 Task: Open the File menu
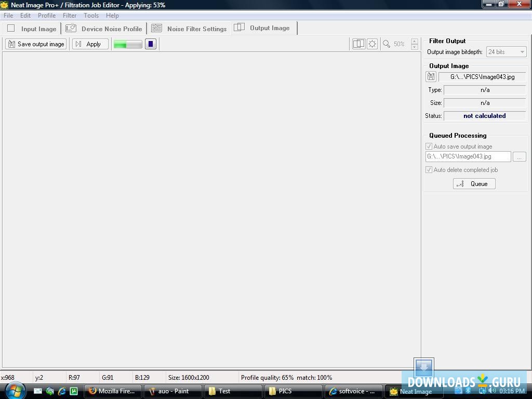(x=8, y=16)
